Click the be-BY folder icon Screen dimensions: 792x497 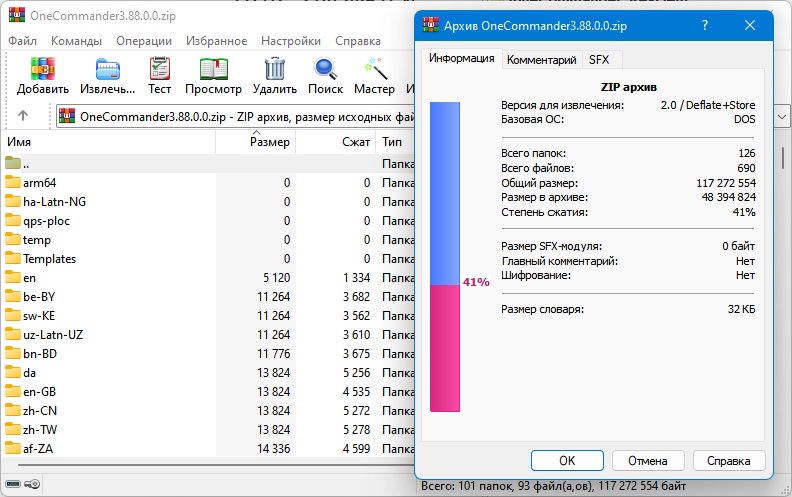click(x=13, y=296)
